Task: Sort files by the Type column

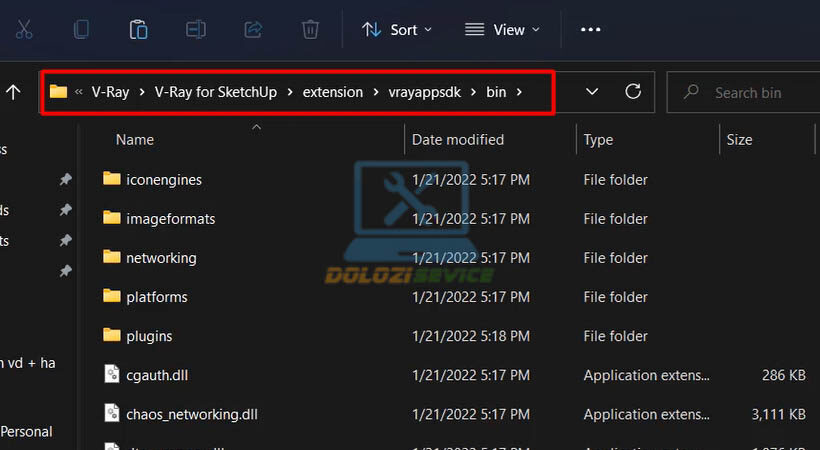Action: pyautogui.click(x=598, y=140)
